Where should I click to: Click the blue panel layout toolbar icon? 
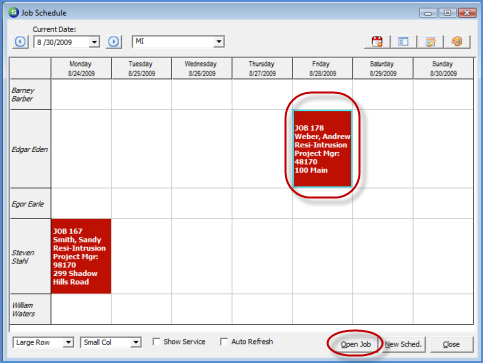point(403,42)
